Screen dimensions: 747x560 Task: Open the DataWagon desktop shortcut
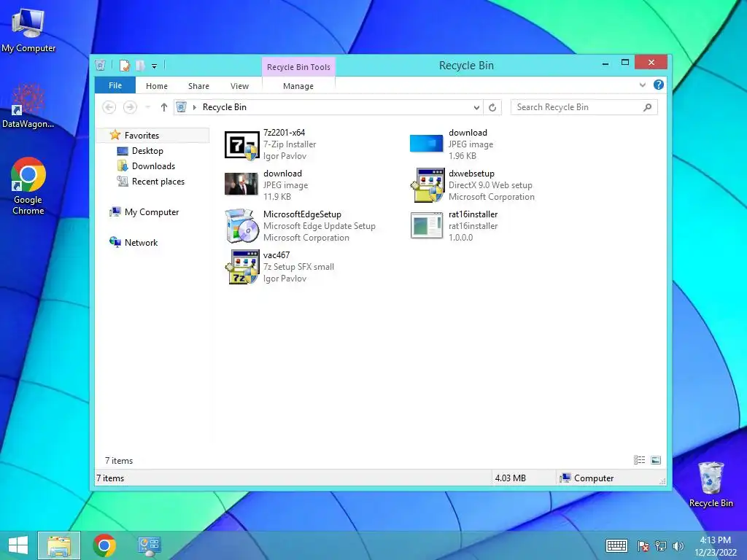point(28,106)
